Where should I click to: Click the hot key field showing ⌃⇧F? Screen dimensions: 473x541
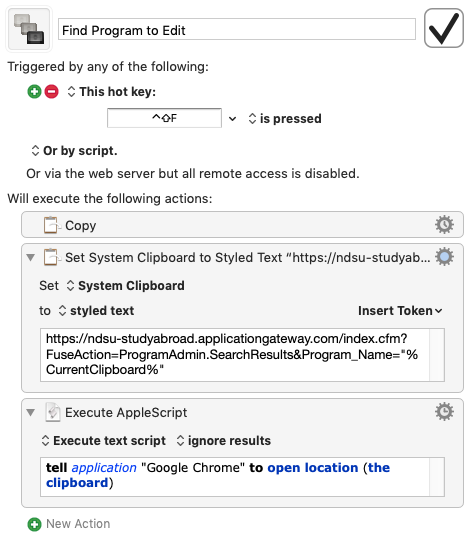pyautogui.click(x=164, y=118)
